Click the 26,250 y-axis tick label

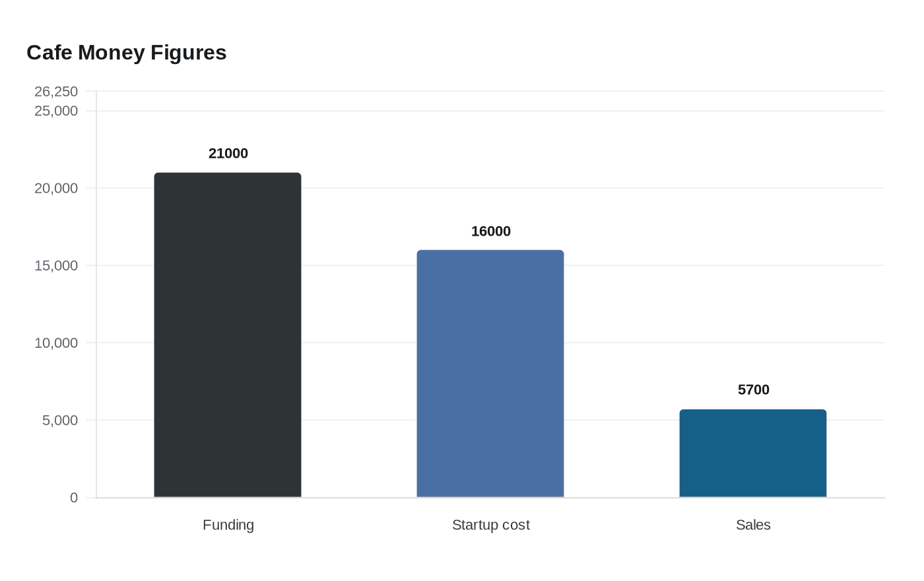(56, 91)
